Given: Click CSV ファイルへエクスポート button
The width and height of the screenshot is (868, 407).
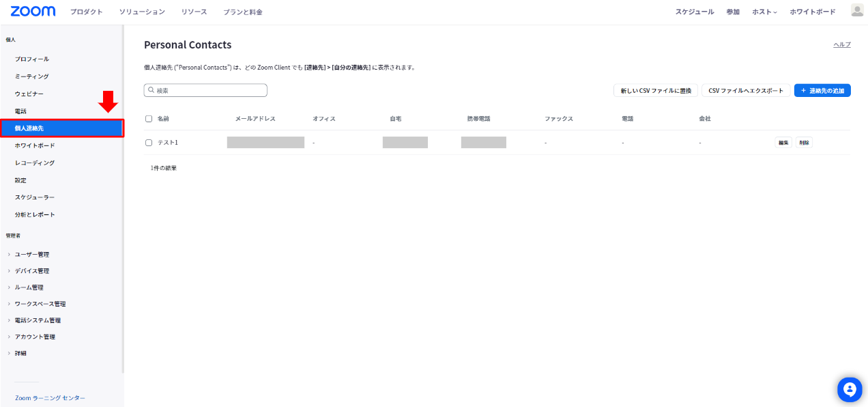Looking at the screenshot, I should point(746,90).
